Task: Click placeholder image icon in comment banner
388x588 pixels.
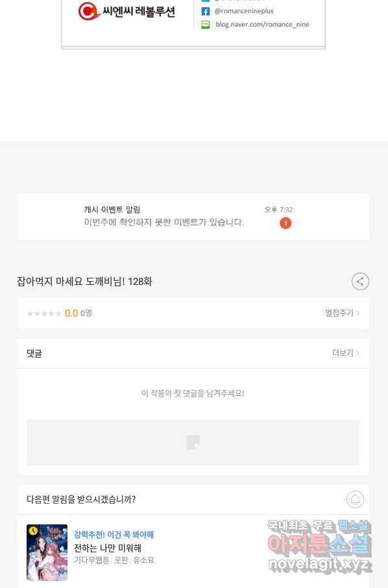Action: [193, 442]
